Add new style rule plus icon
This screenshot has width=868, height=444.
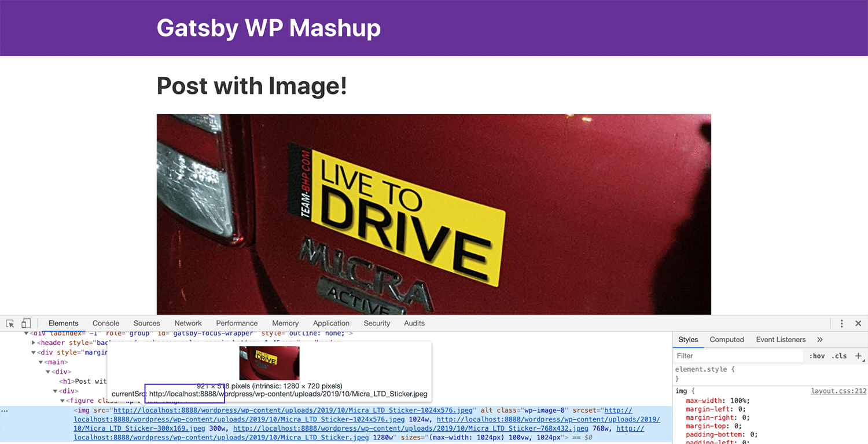[858, 356]
